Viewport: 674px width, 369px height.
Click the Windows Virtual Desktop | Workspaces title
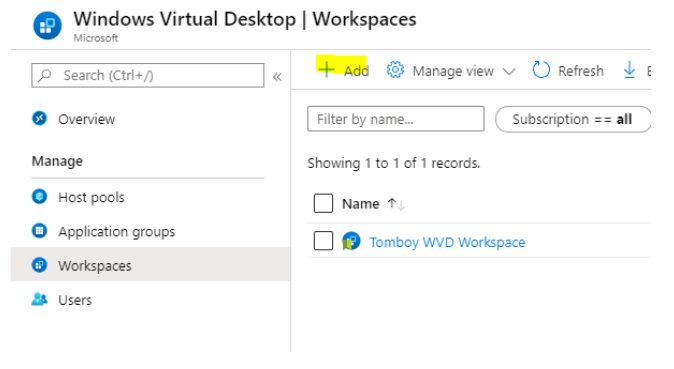coord(245,19)
